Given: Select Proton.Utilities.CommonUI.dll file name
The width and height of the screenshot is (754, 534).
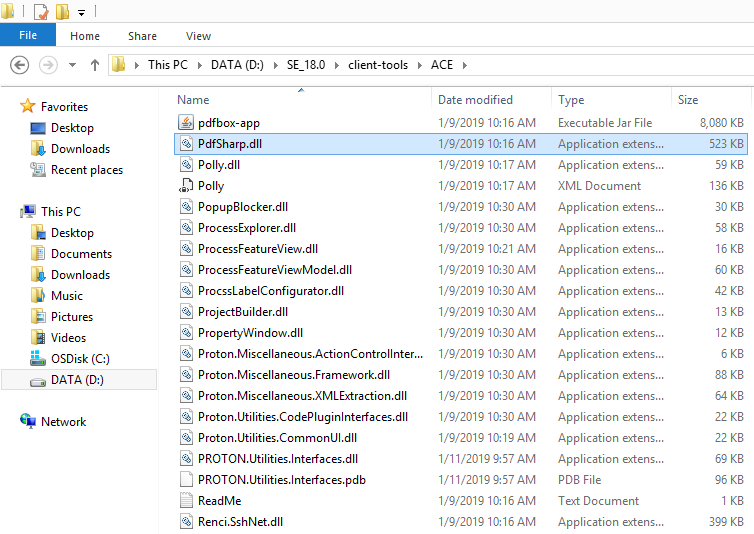Looking at the screenshot, I should tap(277, 438).
